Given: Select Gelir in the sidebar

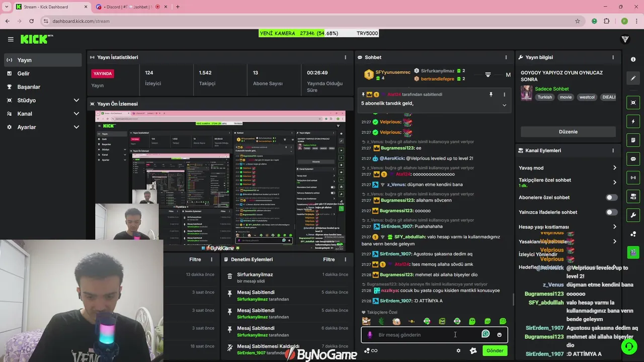Looking at the screenshot, I should pyautogui.click(x=43, y=73).
